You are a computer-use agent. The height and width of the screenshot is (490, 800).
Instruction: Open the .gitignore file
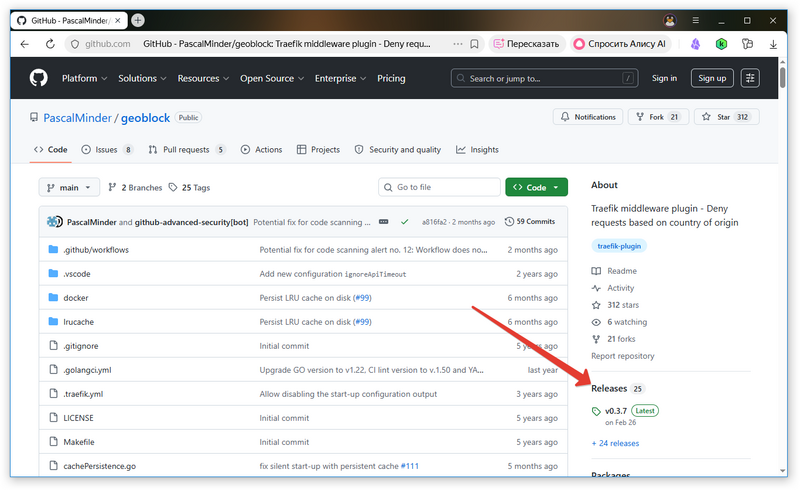click(x=81, y=346)
